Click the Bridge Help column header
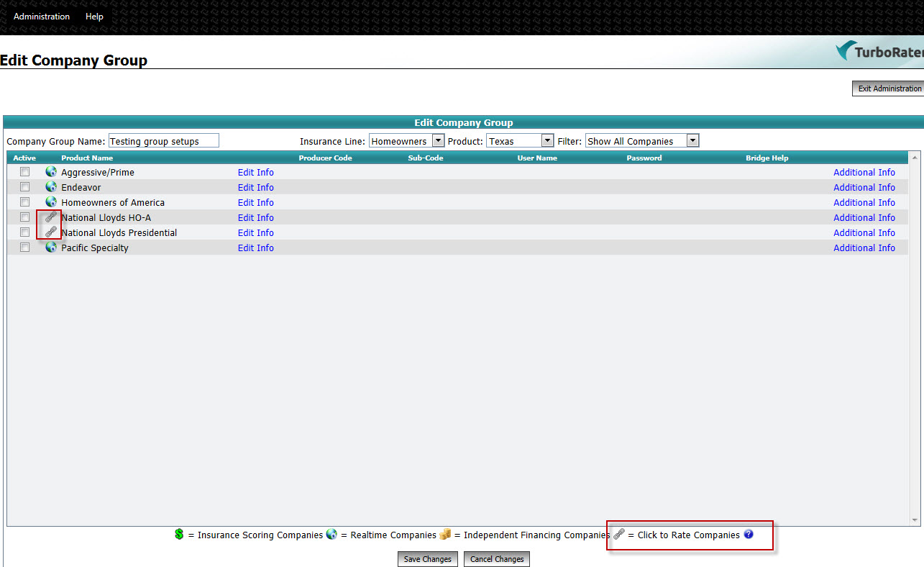This screenshot has width=924, height=567. click(767, 158)
